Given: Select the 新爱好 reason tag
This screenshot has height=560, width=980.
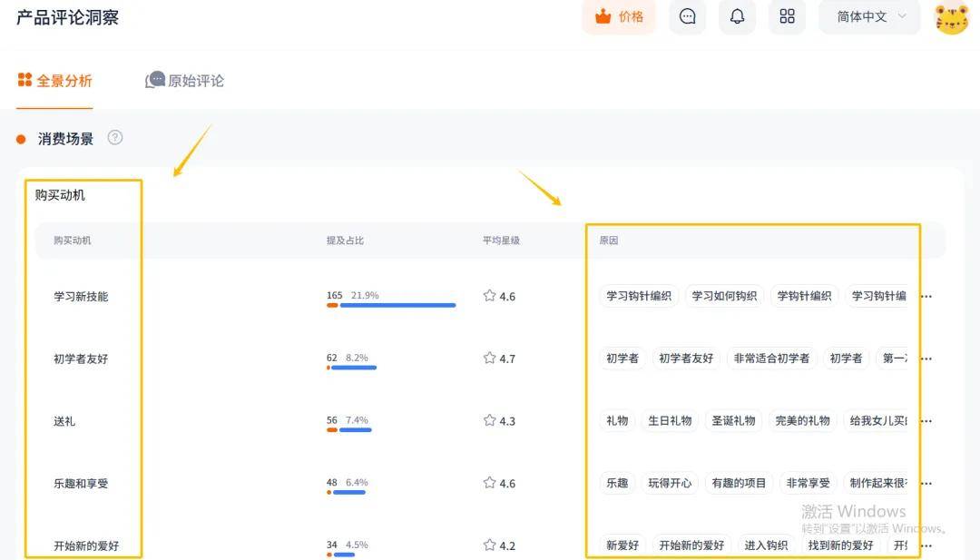Looking at the screenshot, I should [x=622, y=545].
